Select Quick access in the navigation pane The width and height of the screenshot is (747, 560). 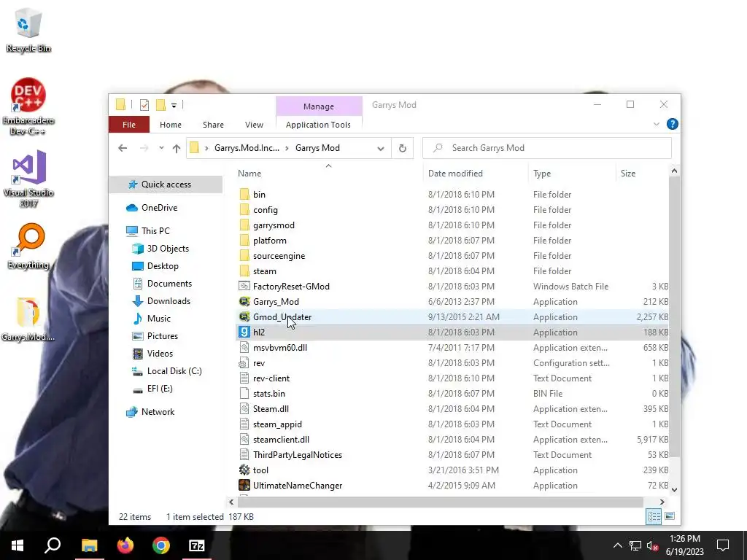pyautogui.click(x=166, y=184)
